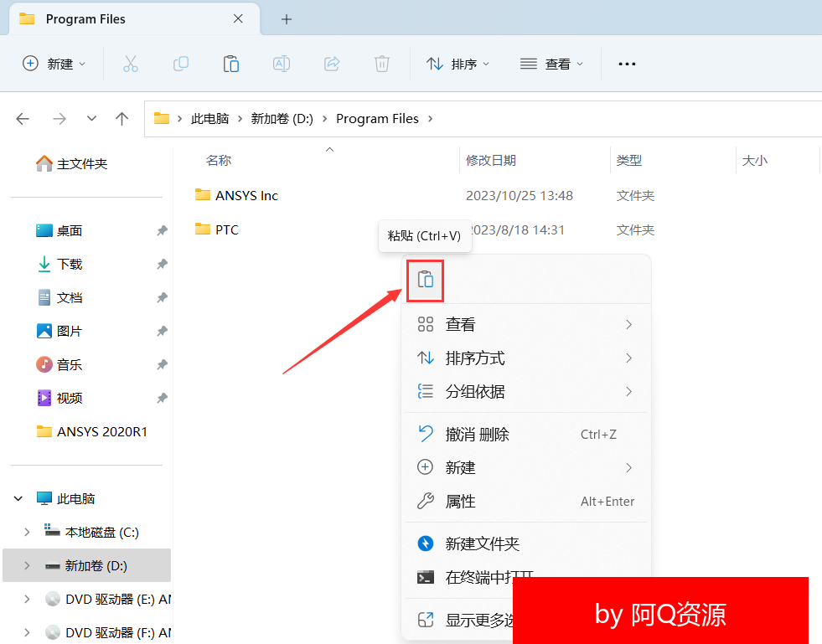Open the three-dot more options menu

point(627,64)
